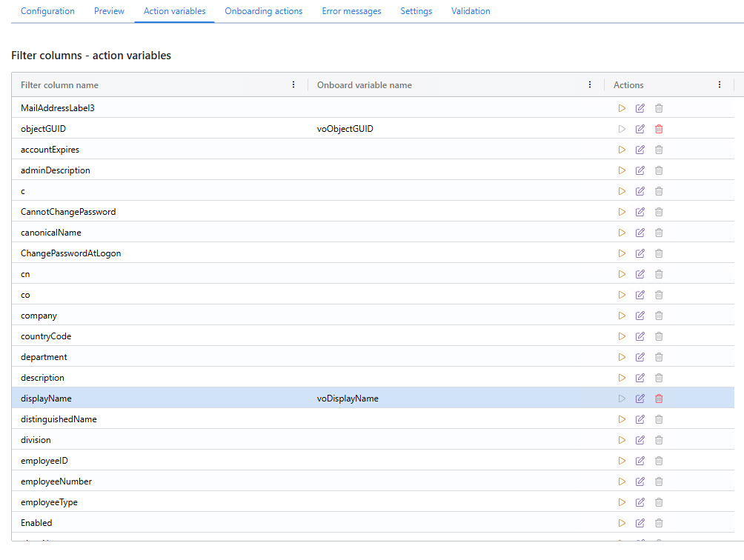Viewport: 744px width, 560px height.
Task: Run the action for Enabled
Action: [x=622, y=523]
